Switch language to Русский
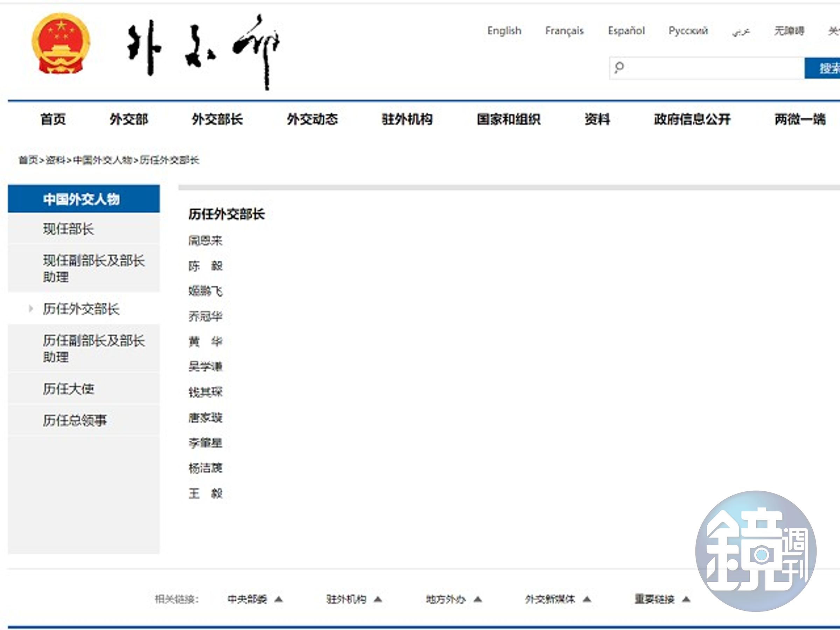Screen dimensions: 840x630 coord(688,31)
